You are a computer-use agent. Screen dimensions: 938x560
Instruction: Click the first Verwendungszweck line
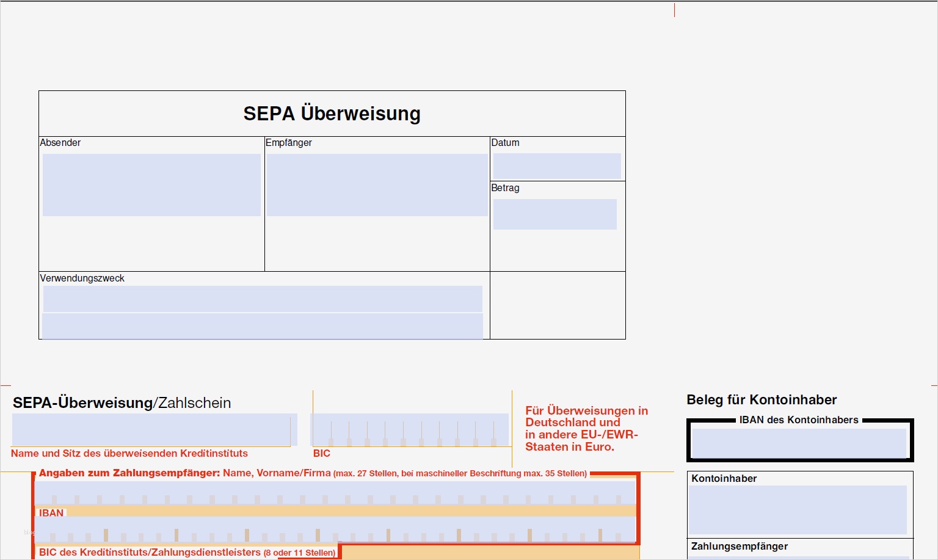click(x=261, y=299)
